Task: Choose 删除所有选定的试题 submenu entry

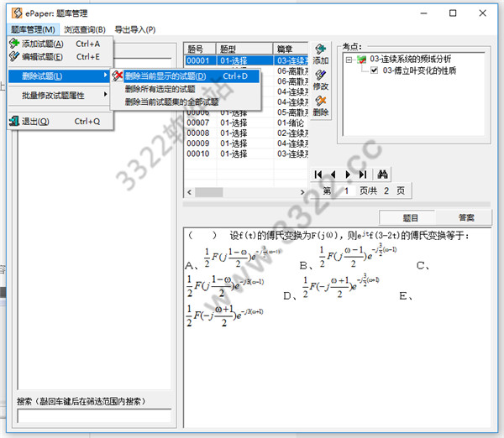Action: [186, 89]
